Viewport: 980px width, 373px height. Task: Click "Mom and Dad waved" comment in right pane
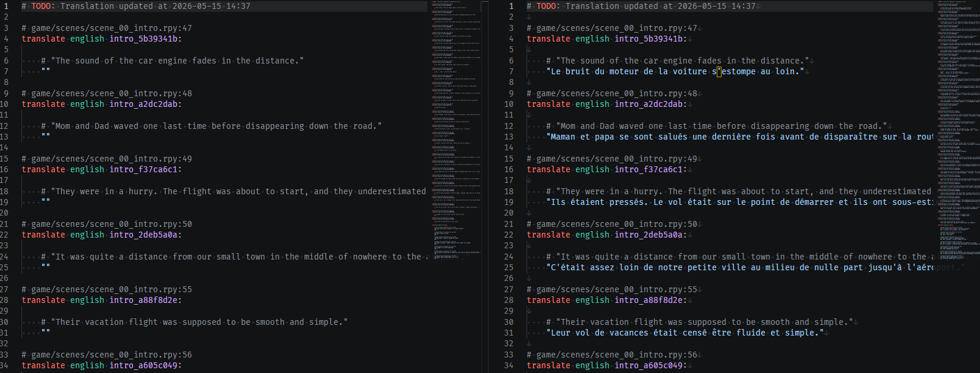[717, 126]
